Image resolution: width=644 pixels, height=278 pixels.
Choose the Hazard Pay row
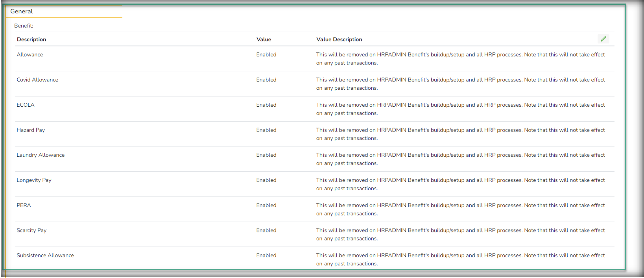(31, 130)
